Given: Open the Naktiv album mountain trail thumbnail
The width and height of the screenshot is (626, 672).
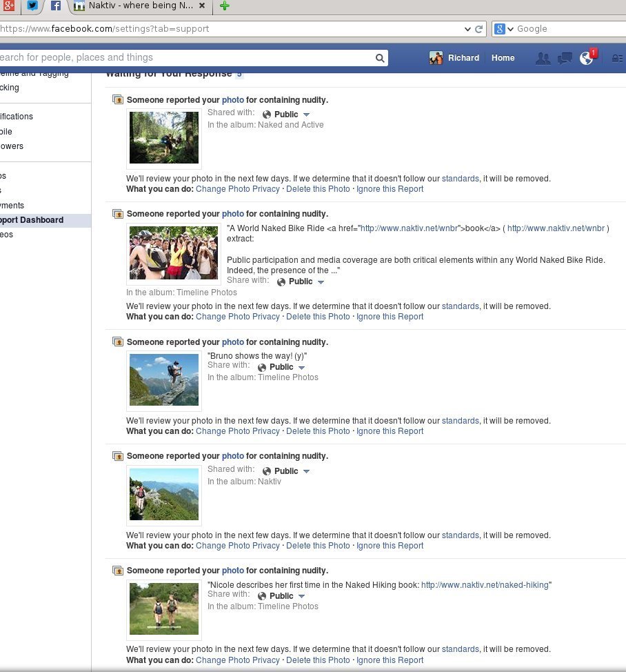Looking at the screenshot, I should click(x=164, y=494).
